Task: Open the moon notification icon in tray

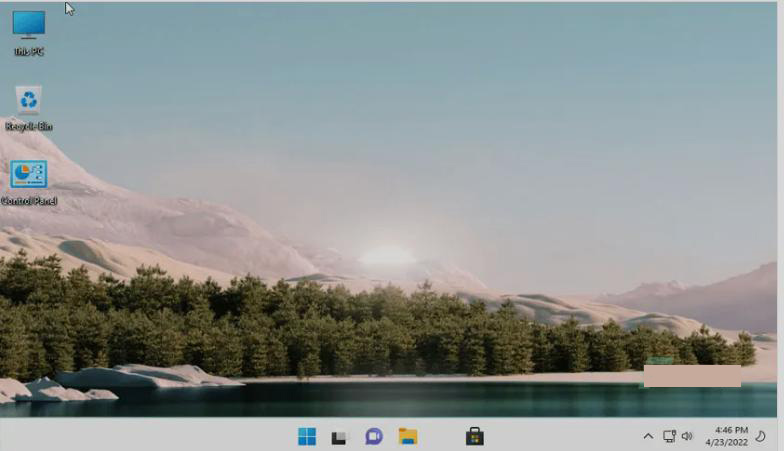Action: click(760, 436)
